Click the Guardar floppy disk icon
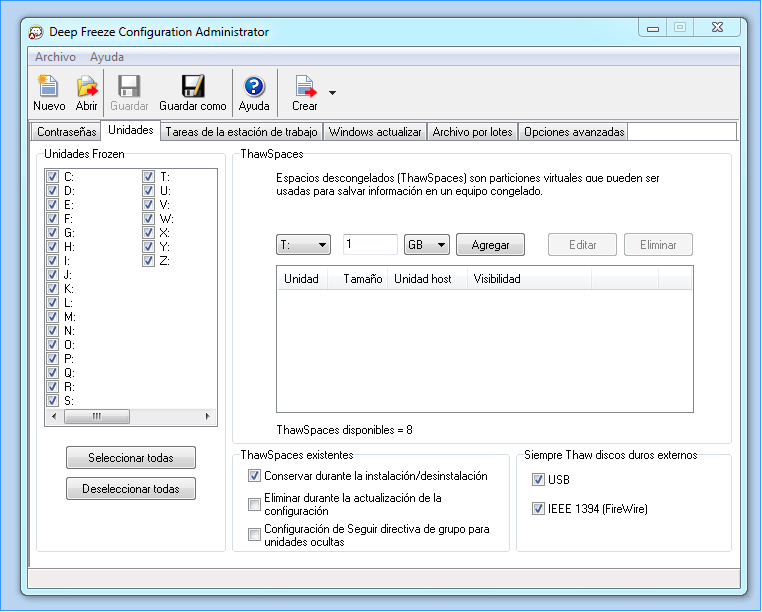 click(129, 86)
